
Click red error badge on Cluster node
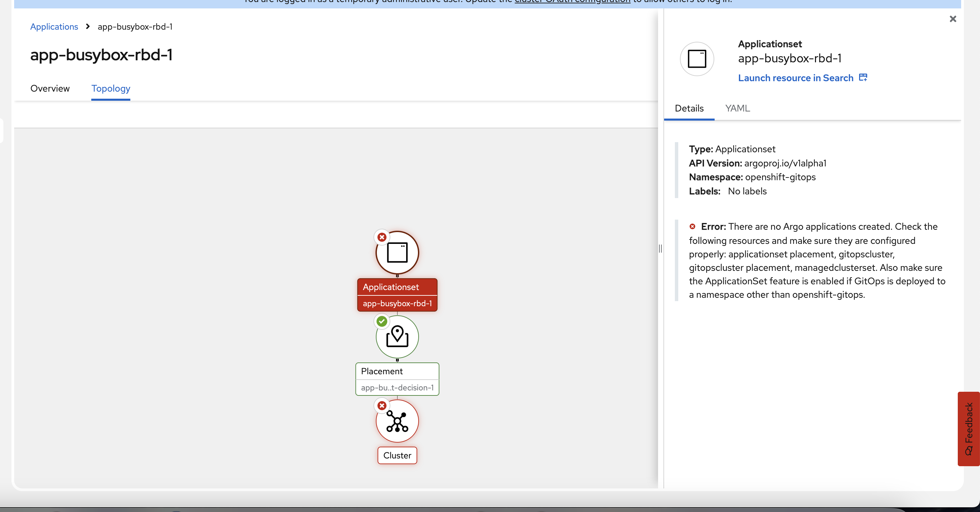382,406
